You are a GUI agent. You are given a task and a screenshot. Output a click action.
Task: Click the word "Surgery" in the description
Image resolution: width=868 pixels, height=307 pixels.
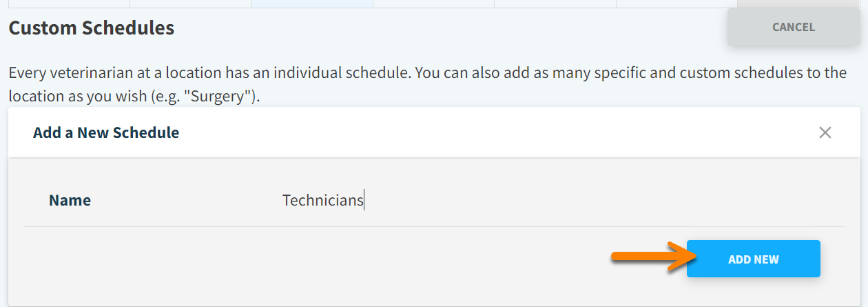point(221,97)
